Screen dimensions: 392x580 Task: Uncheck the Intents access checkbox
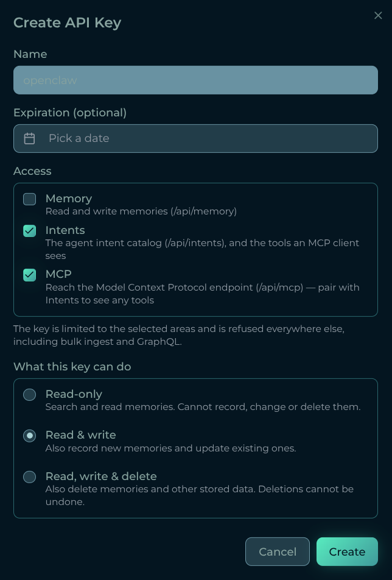coord(30,231)
